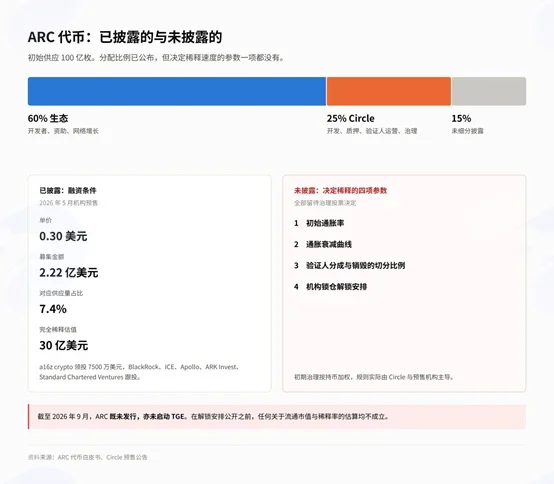
Task: Click the '15%' allocation label
Action: pyautogui.click(x=461, y=118)
